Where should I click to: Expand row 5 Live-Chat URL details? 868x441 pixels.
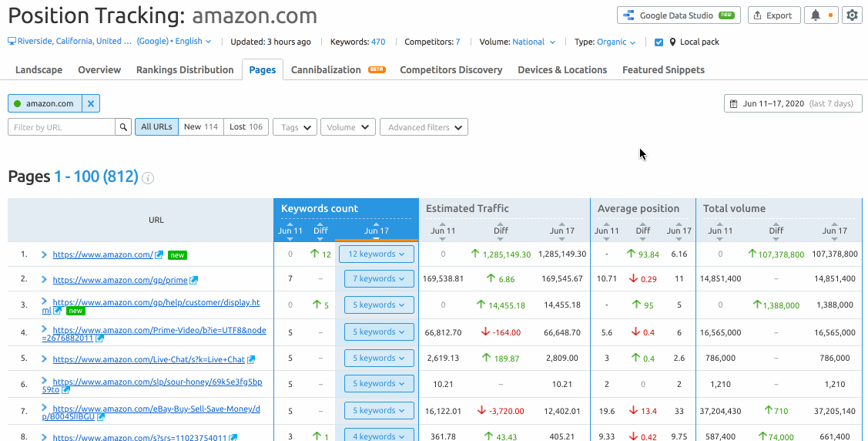pos(45,359)
